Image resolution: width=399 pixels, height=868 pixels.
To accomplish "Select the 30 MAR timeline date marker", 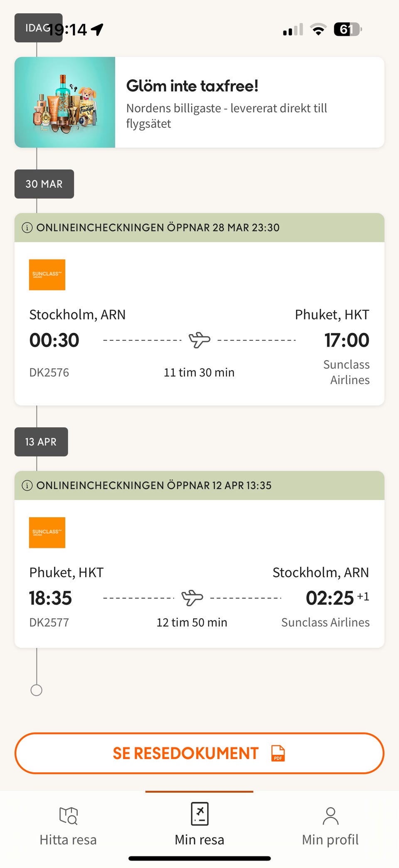I will click(x=44, y=184).
